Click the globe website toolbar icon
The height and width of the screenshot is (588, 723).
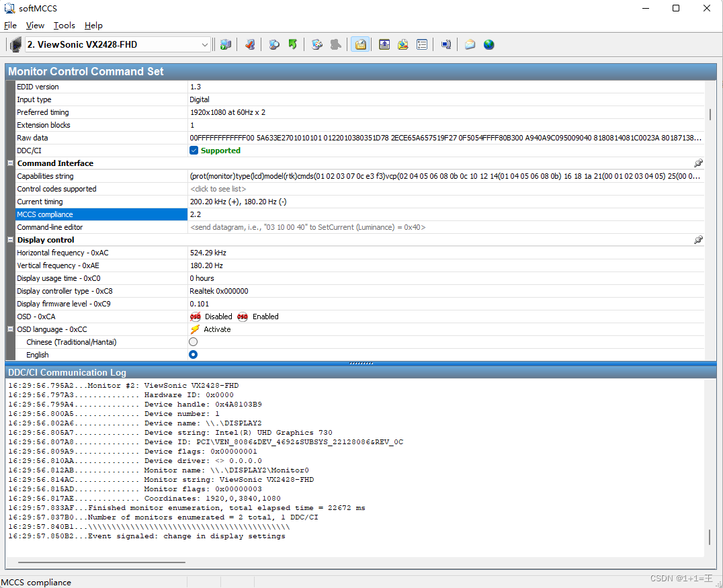[488, 45]
